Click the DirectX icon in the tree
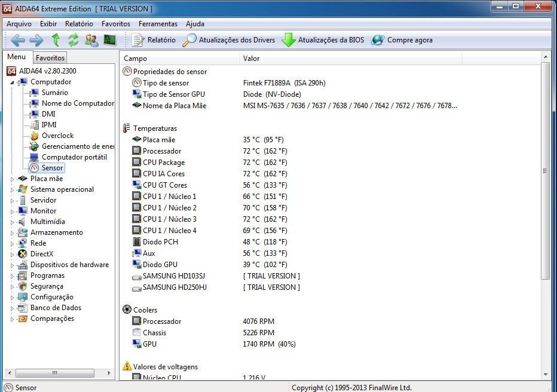557x392 pixels. tap(22, 254)
